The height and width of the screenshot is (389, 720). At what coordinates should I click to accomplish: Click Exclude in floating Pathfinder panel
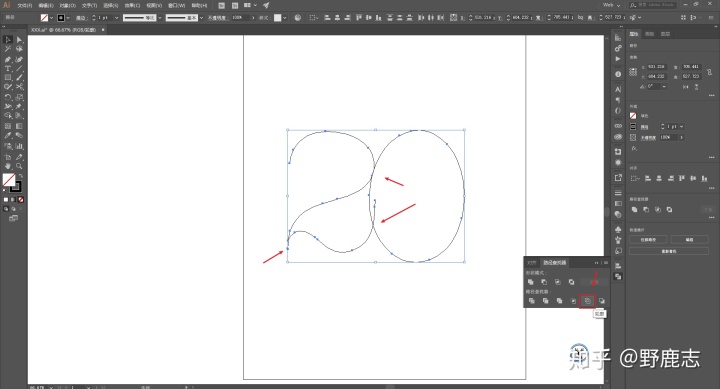click(x=572, y=282)
